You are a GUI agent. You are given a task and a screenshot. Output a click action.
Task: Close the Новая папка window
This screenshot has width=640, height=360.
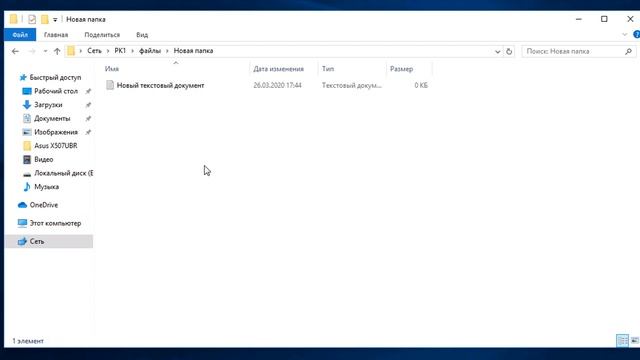(x=630, y=19)
